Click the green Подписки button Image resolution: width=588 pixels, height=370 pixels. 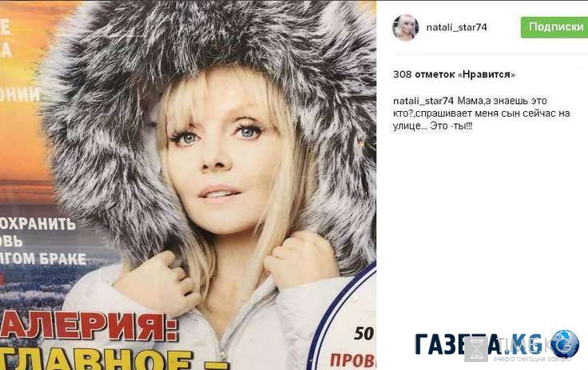point(554,27)
